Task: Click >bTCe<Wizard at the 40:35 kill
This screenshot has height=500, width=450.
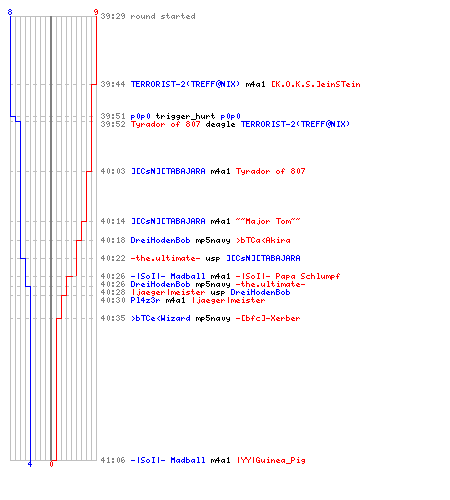Action: [x=160, y=318]
